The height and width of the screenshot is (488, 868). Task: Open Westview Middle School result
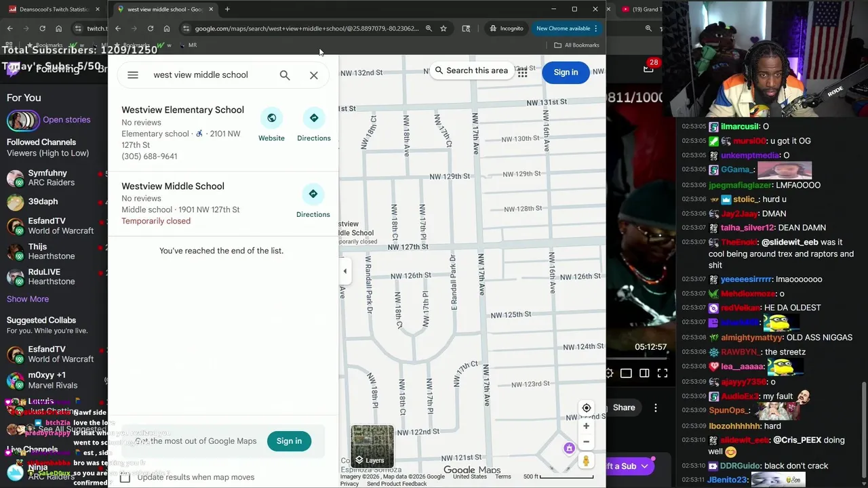173,186
